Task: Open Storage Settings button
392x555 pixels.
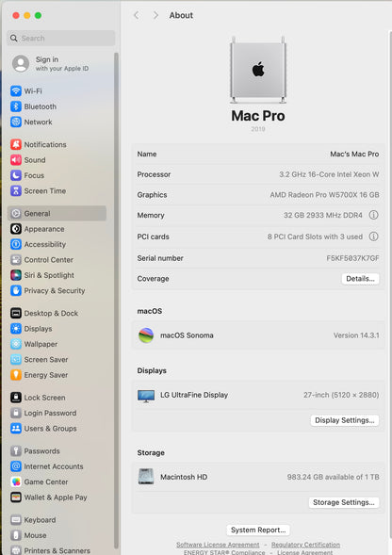Action: [344, 502]
